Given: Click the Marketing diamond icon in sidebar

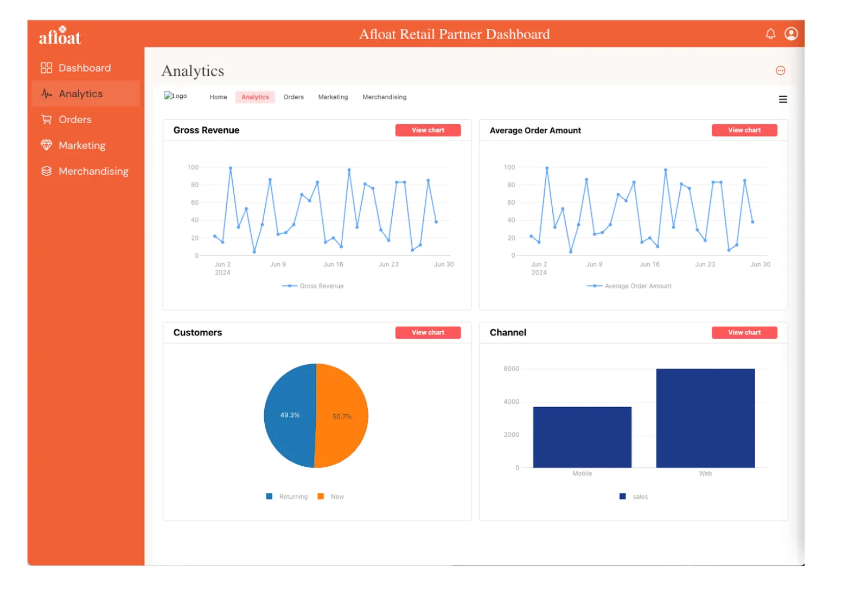Looking at the screenshot, I should [47, 145].
